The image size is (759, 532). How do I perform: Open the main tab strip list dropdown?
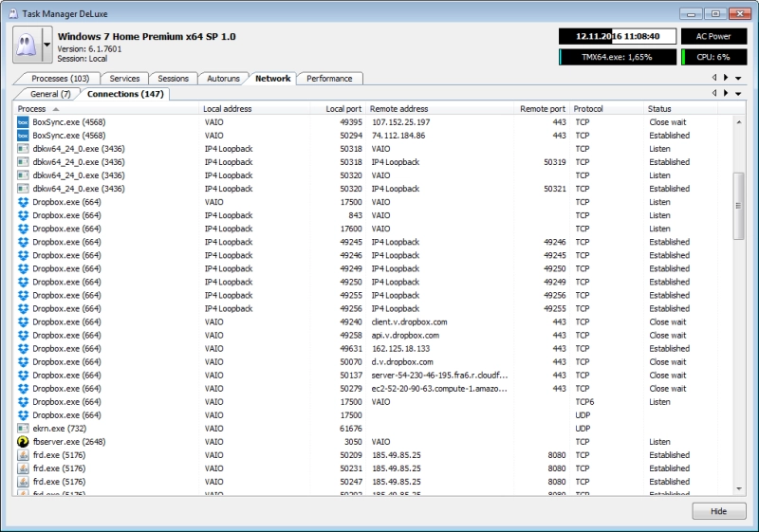pyautogui.click(x=738, y=78)
